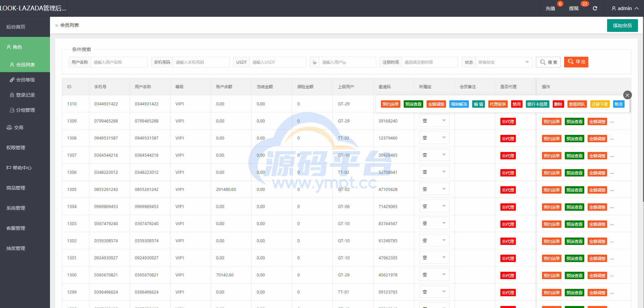Click the 银行卡信息 button
Viewport: 644px width, 308px height.
coord(538,104)
